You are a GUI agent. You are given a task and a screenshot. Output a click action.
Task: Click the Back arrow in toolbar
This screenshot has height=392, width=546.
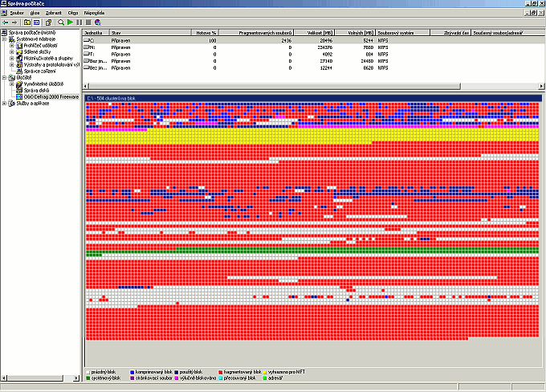pos(6,22)
